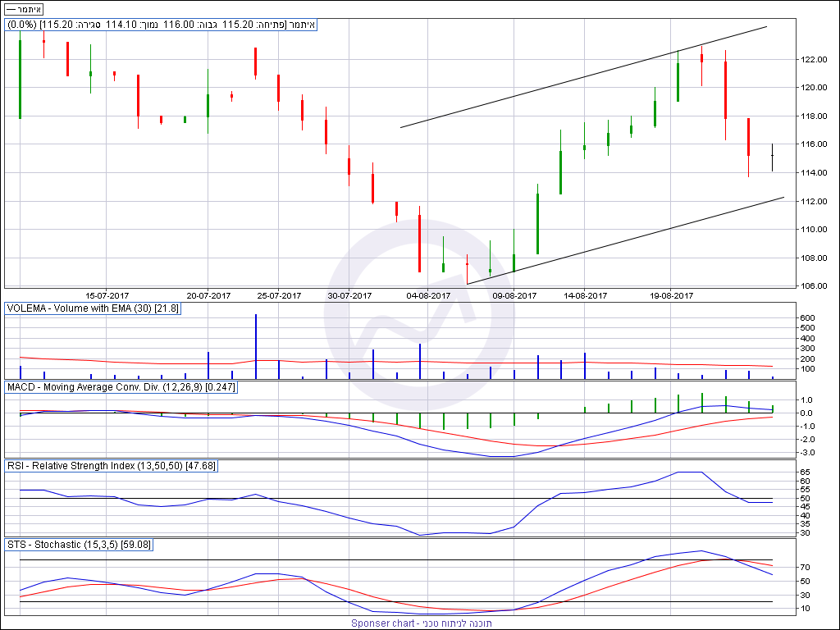840x630 pixels.
Task: Click the 65 label on RSI axis
Action: [x=806, y=472]
